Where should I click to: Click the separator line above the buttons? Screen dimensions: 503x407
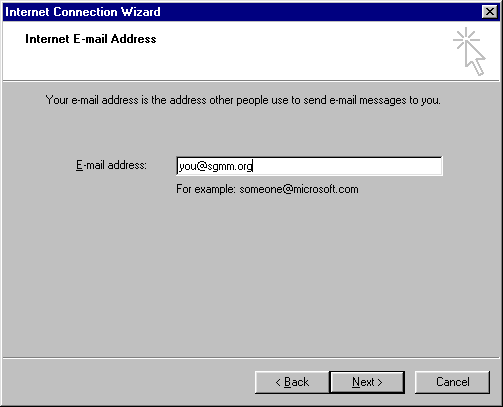251,358
